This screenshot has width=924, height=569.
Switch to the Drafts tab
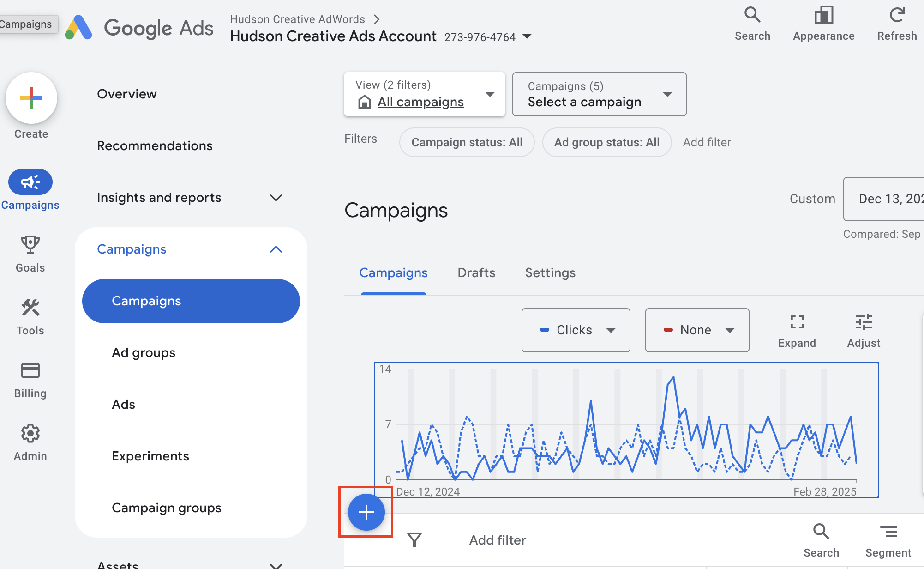click(476, 273)
